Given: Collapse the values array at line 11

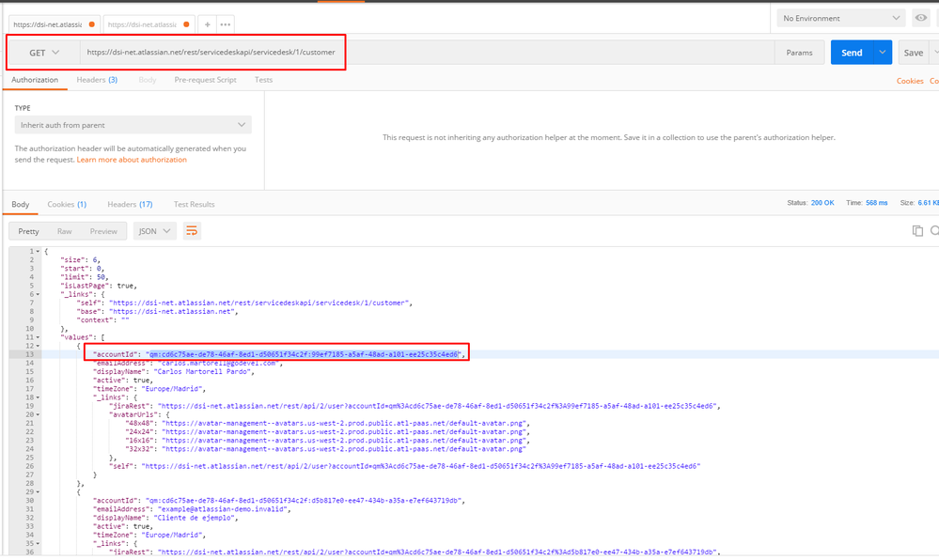Looking at the screenshot, I should 38,338.
